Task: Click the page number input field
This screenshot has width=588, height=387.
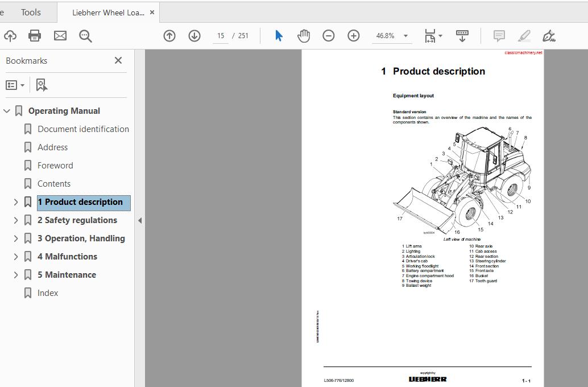Action: (221, 35)
